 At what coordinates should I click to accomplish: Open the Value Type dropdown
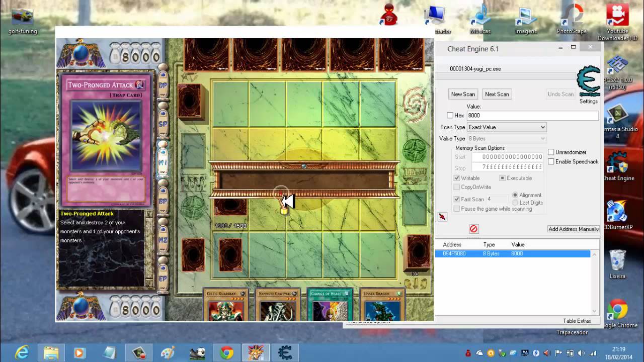[x=507, y=138]
